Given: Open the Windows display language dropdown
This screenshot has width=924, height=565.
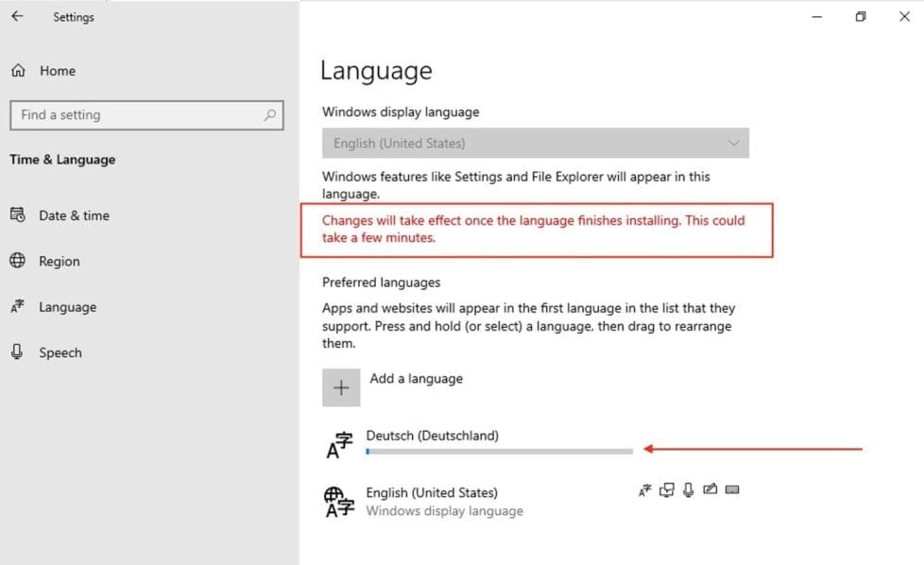Looking at the screenshot, I should (535, 144).
